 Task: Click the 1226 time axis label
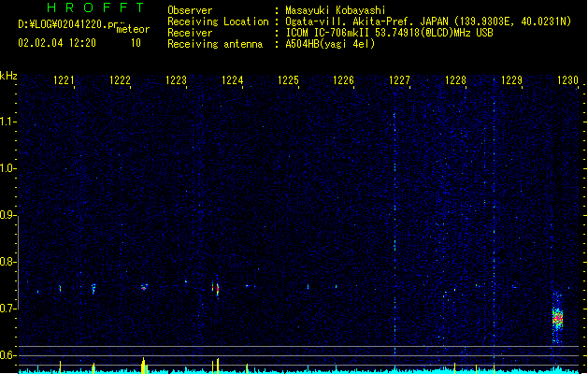point(343,80)
